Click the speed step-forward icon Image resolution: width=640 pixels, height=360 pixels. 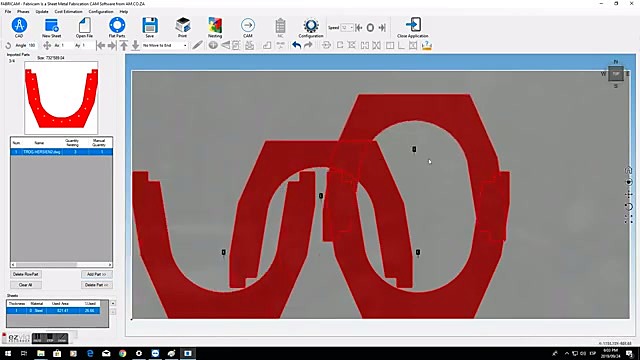tap(382, 28)
